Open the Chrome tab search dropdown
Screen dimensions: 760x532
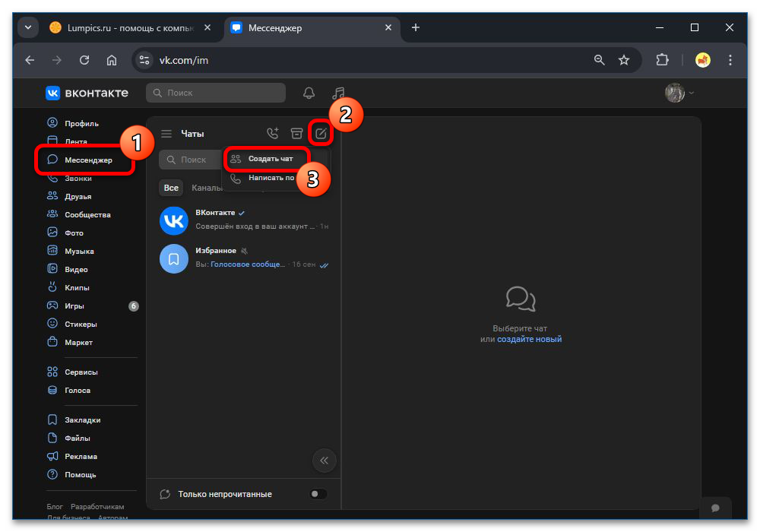tap(28, 27)
